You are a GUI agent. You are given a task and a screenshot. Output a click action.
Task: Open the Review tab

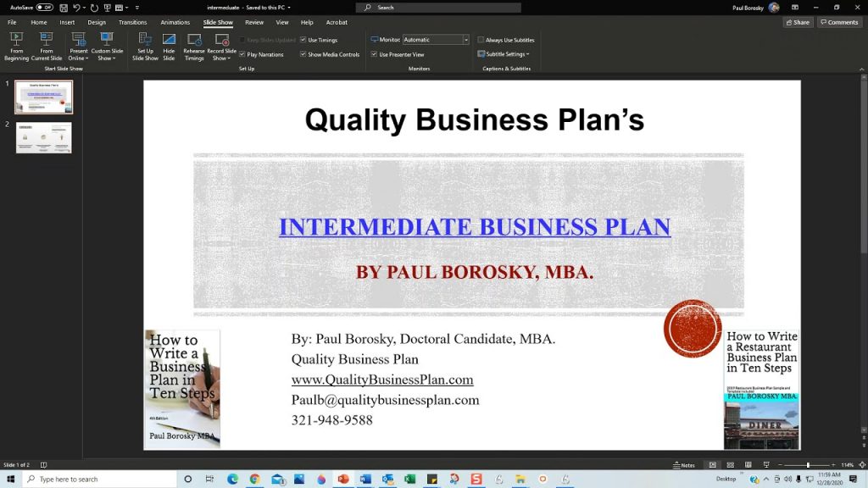click(254, 22)
